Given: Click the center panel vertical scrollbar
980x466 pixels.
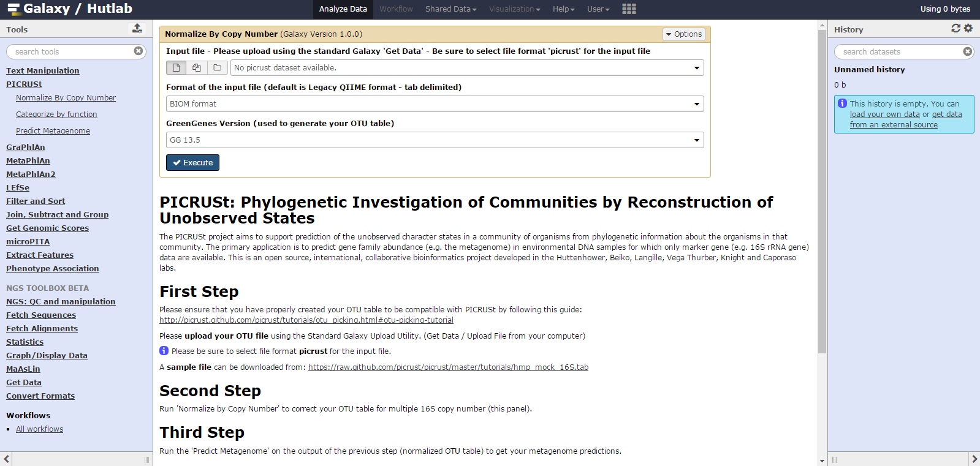Looking at the screenshot, I should coord(822,191).
